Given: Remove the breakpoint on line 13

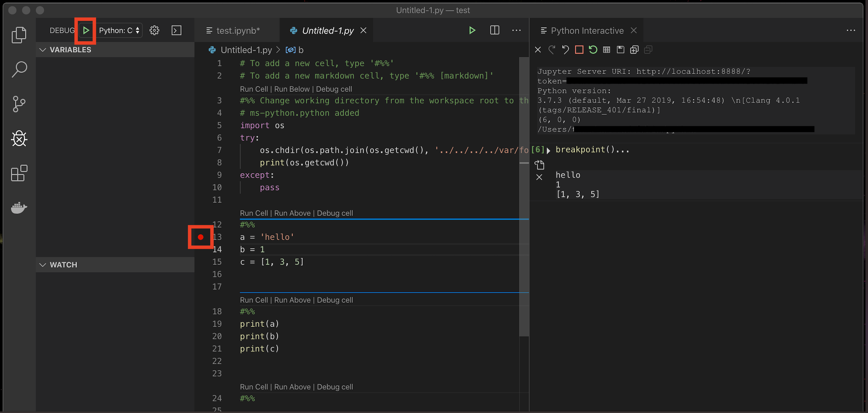Looking at the screenshot, I should point(201,237).
